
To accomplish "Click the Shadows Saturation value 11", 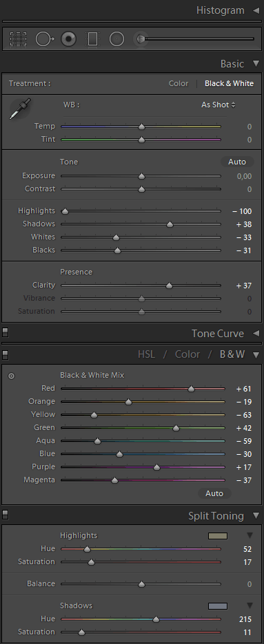I will coord(247,632).
